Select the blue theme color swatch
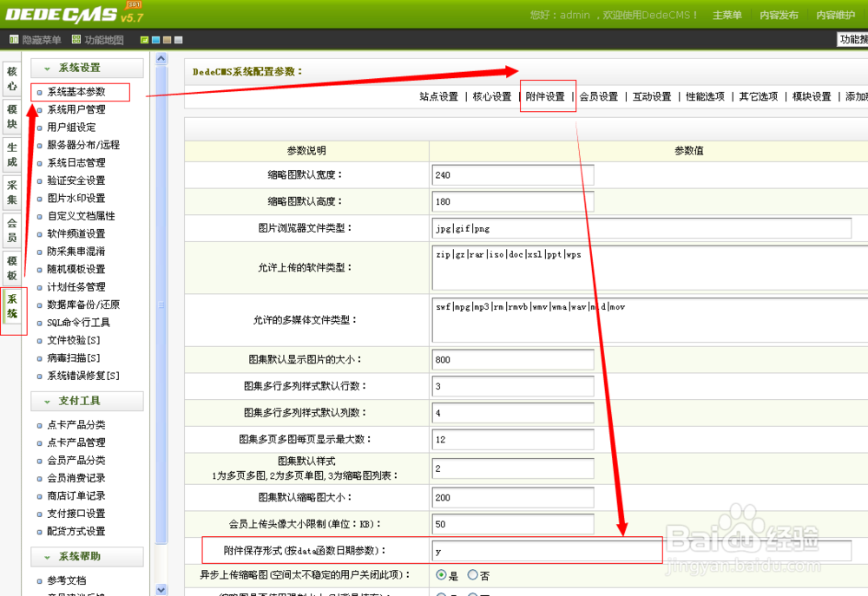This screenshot has width=868, height=596. pos(155,40)
